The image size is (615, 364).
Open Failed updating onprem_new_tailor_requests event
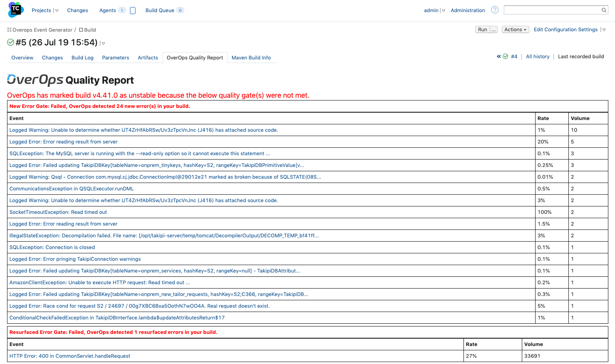coord(159,294)
